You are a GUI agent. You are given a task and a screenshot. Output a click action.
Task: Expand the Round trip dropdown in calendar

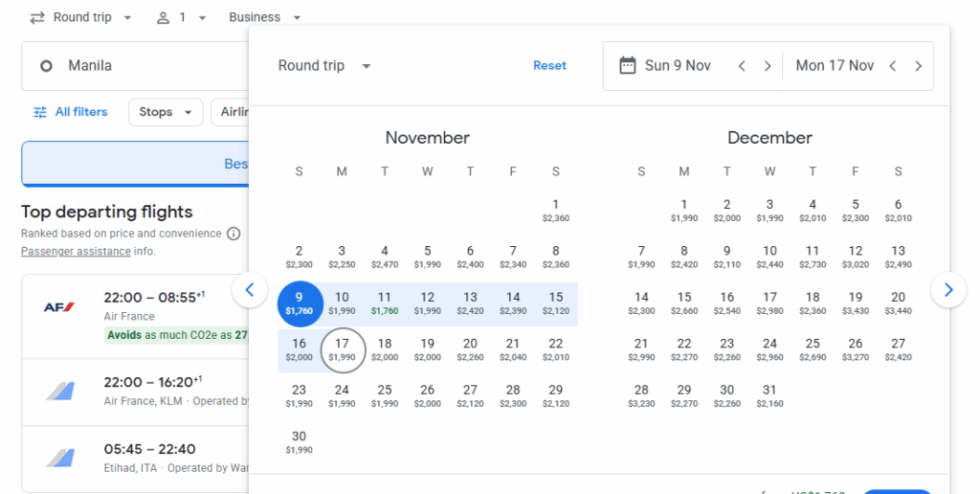pyautogui.click(x=324, y=66)
